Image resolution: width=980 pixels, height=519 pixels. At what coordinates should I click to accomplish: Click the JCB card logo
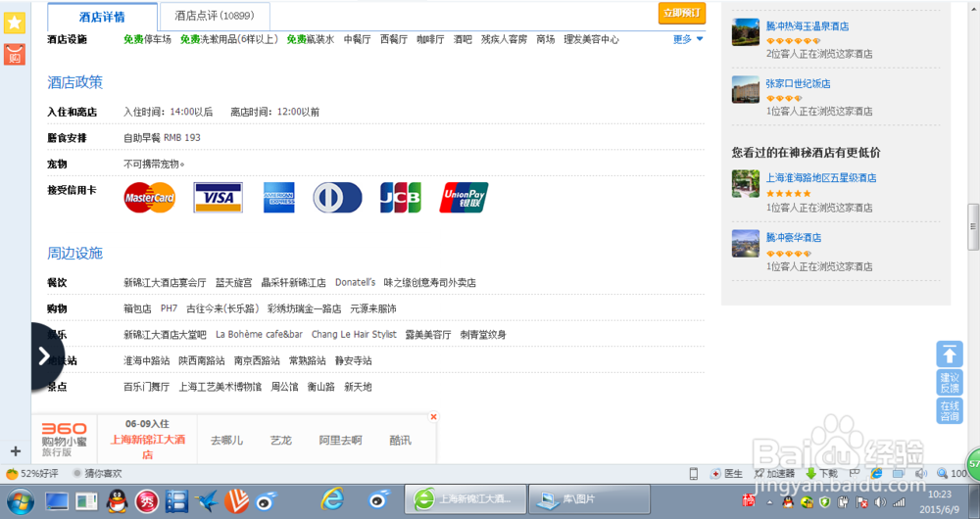pos(401,198)
